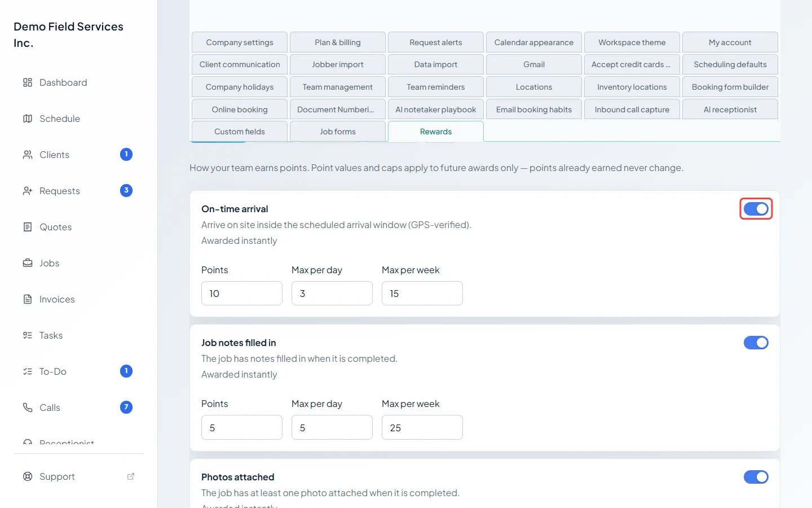Go to AI receptionist tab

tap(730, 110)
